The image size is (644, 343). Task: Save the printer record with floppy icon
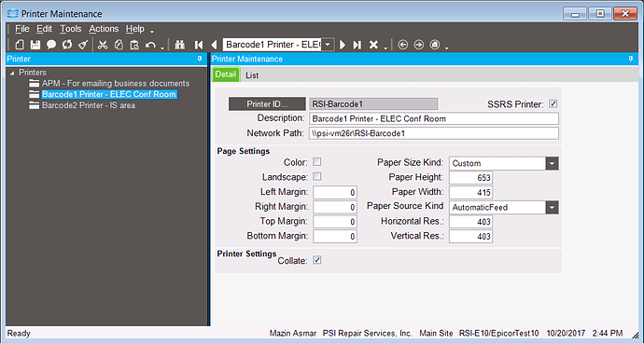tap(35, 45)
